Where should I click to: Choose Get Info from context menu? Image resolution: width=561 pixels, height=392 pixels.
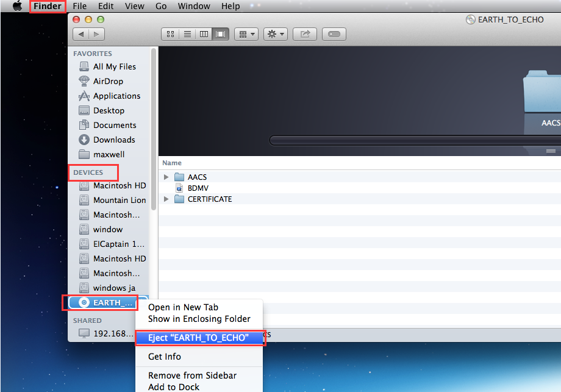click(x=199, y=357)
